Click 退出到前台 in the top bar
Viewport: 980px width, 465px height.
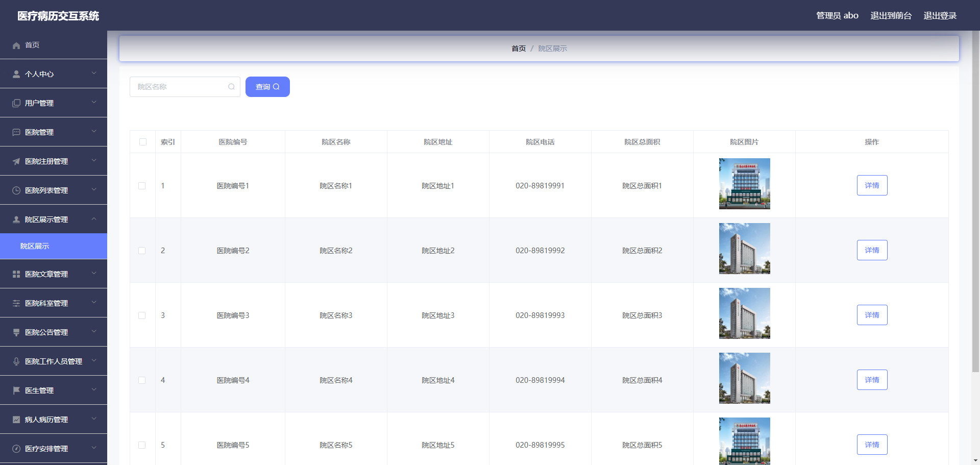891,16
